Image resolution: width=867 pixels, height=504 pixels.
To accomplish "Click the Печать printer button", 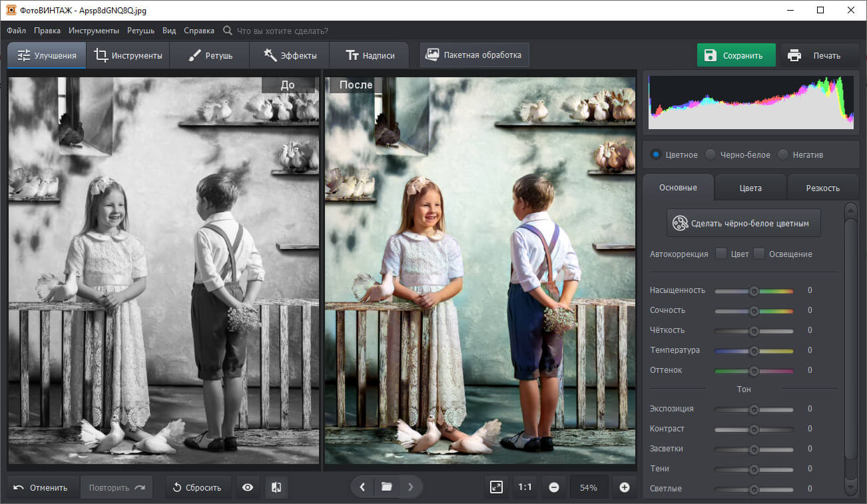I will [818, 56].
